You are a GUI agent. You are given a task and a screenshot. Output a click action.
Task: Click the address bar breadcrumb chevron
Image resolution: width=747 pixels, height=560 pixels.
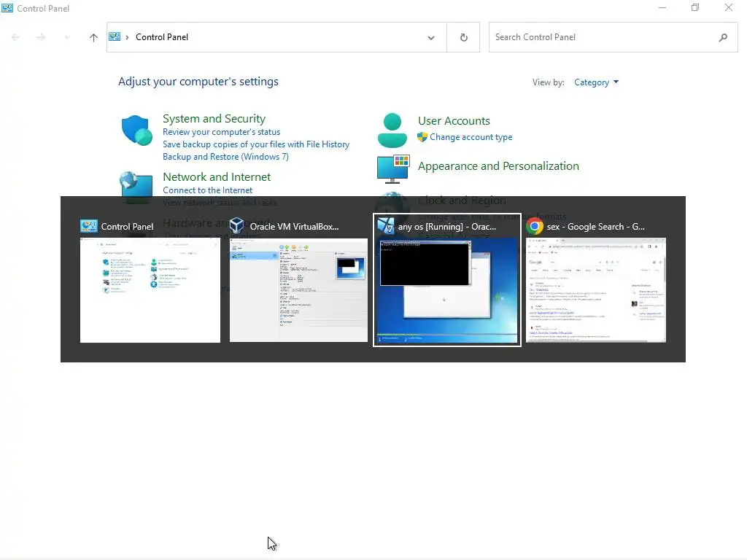127,37
